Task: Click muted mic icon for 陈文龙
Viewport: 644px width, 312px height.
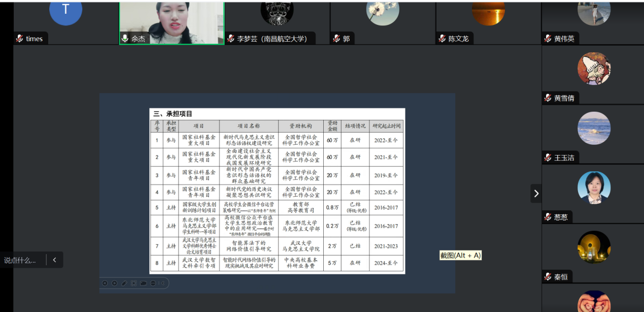Action: coord(443,39)
